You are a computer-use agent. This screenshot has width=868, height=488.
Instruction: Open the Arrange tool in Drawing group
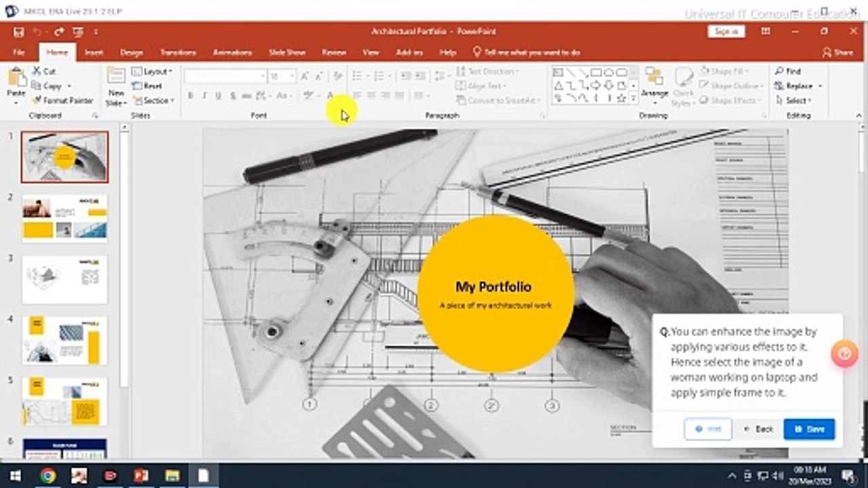point(654,78)
